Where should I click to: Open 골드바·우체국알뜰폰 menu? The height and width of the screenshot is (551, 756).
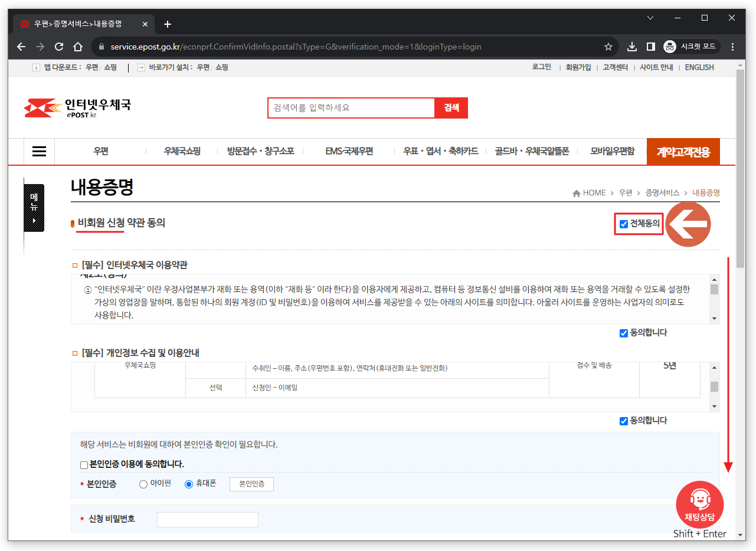532,152
